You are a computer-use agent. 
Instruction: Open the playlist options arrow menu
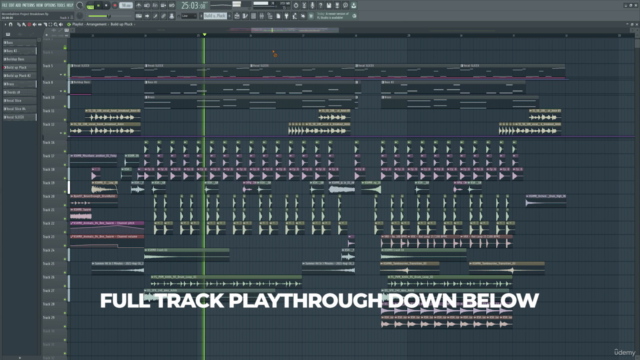[x=5, y=24]
